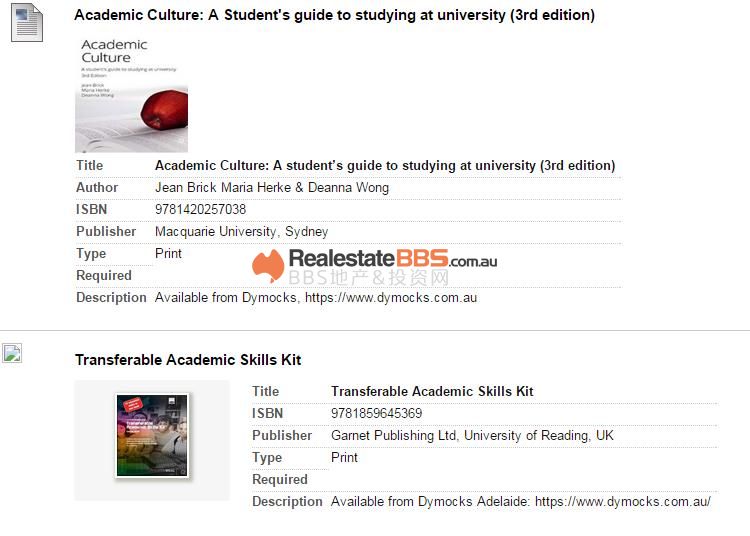Click the Print type value under Garnet Publishing
The width and height of the screenshot is (750, 536).
[x=344, y=457]
